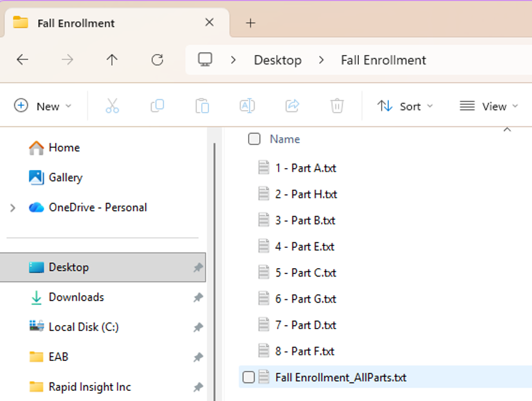
Task: Expand OneDrive - Personal tree node
Action: click(x=13, y=208)
